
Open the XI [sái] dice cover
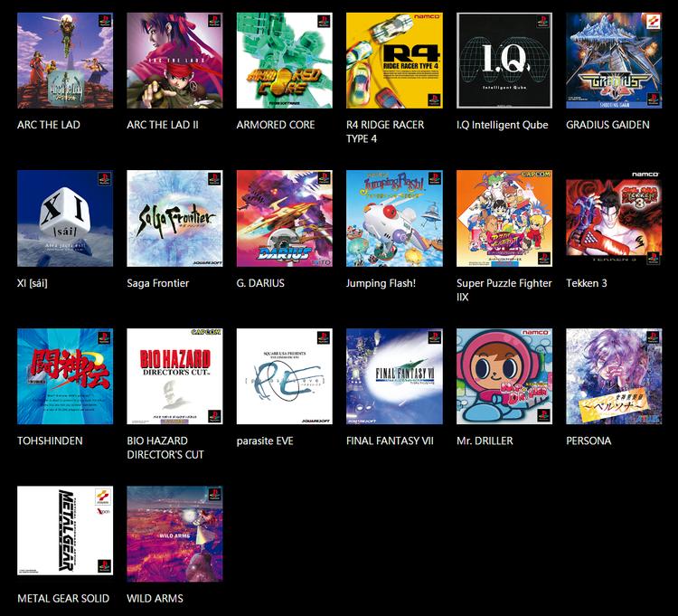(65, 219)
